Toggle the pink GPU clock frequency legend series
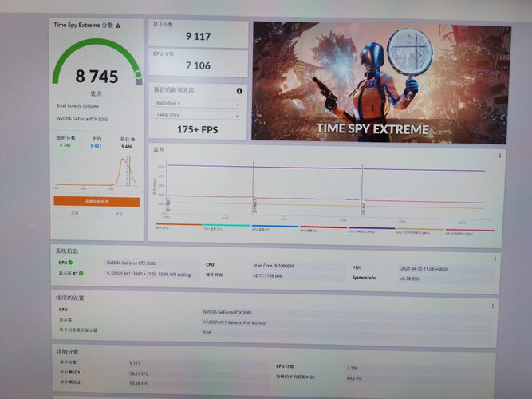532x399 pixels. pyautogui.click(x=470, y=231)
